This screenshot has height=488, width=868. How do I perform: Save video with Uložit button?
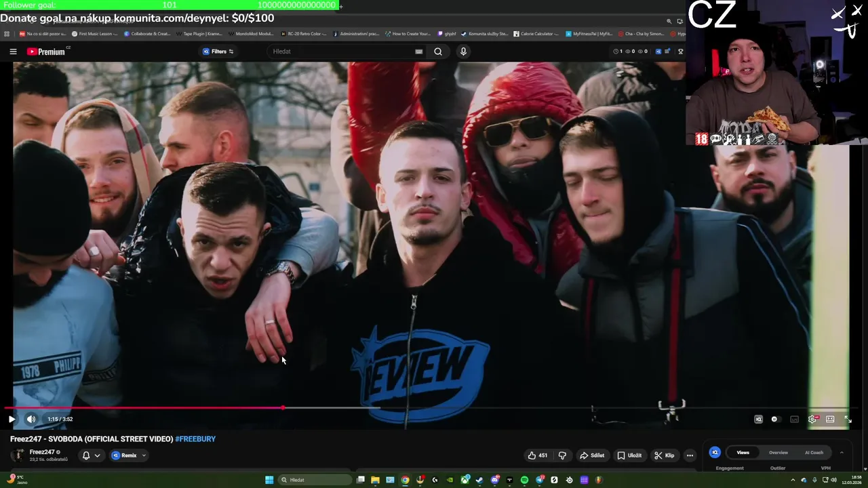629,455
